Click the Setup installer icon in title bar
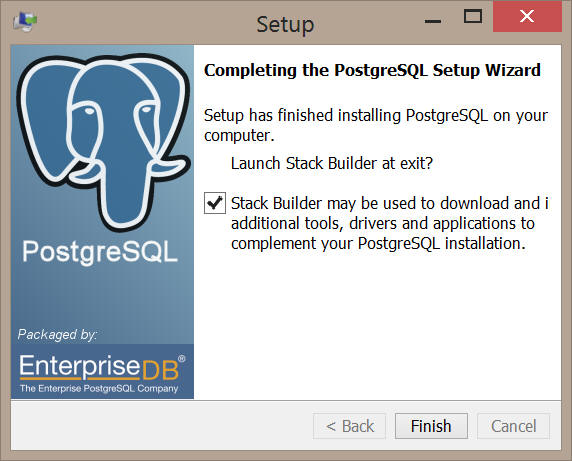The image size is (572, 461). click(25, 21)
